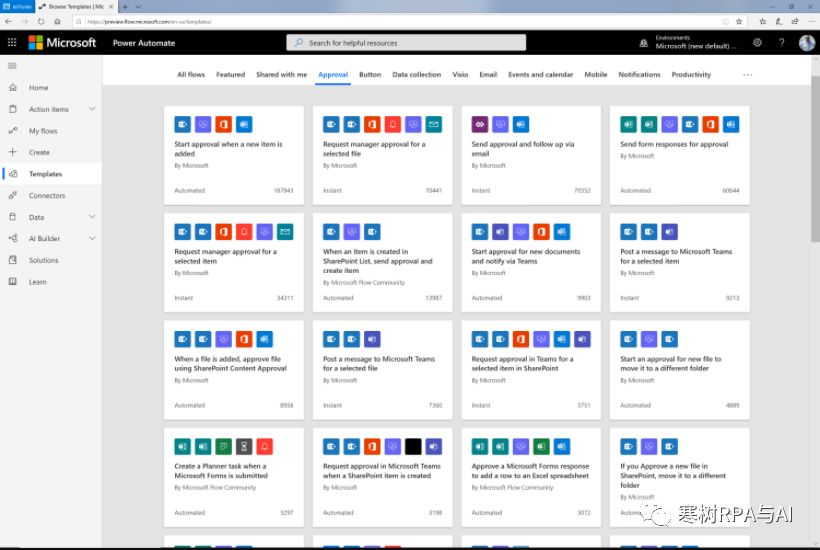
Task: Open Connectors in the sidebar
Action: pos(51,196)
